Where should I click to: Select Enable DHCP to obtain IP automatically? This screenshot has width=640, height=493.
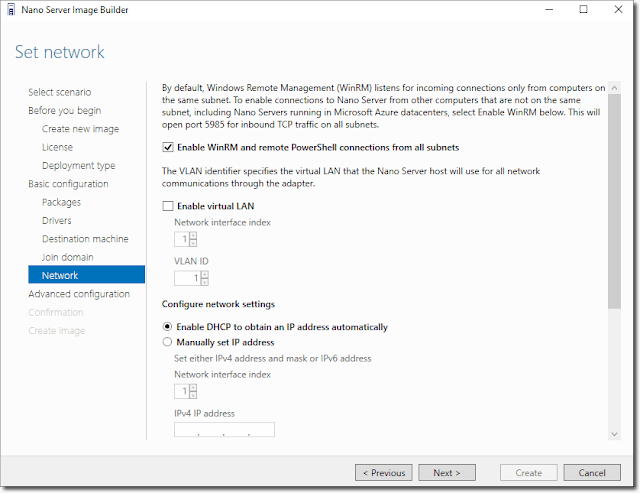click(x=167, y=327)
